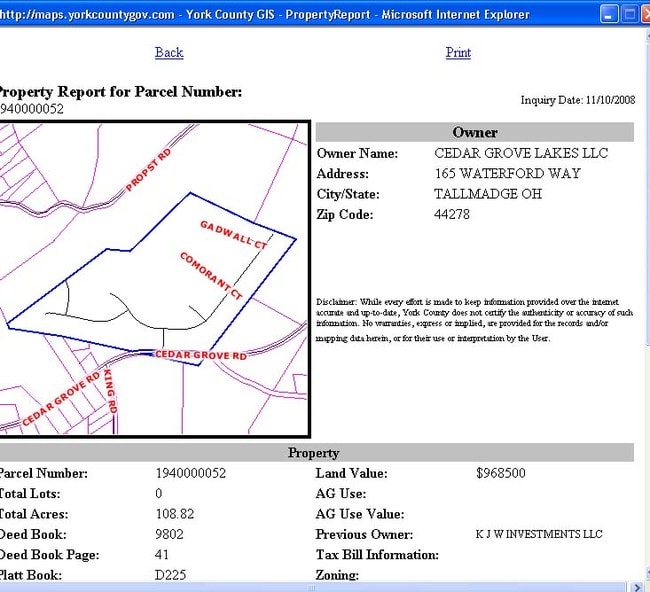Open the Print link
The width and height of the screenshot is (650, 592).
[x=458, y=52]
